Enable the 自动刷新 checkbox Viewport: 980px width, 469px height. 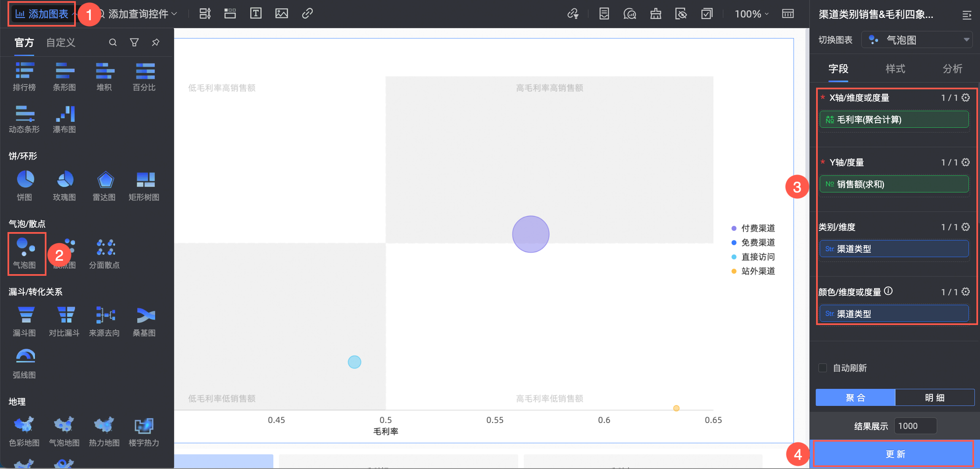[x=823, y=368]
